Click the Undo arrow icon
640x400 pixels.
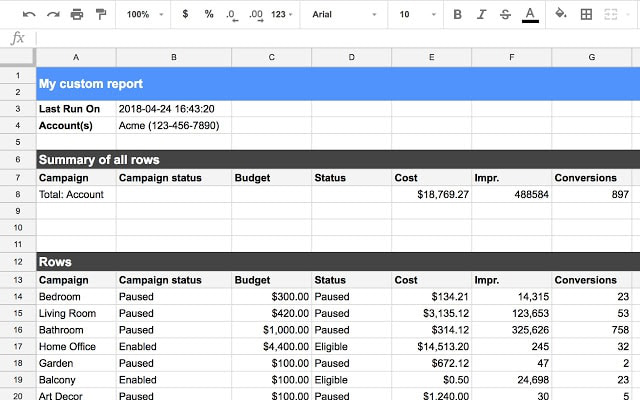tap(28, 15)
